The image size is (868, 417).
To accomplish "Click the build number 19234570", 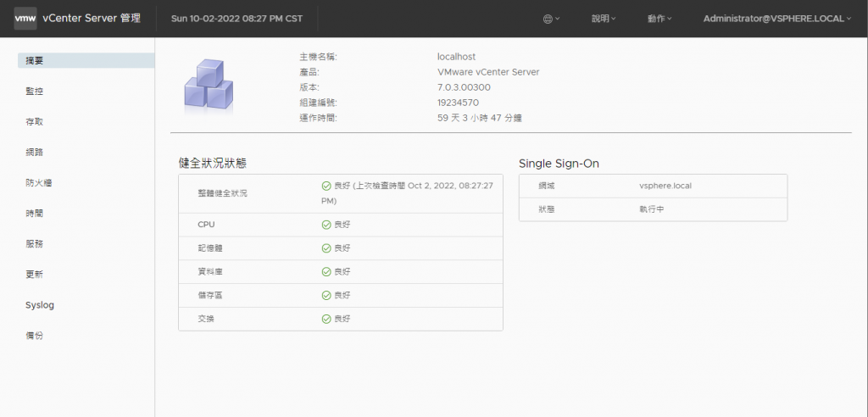I will coord(458,103).
